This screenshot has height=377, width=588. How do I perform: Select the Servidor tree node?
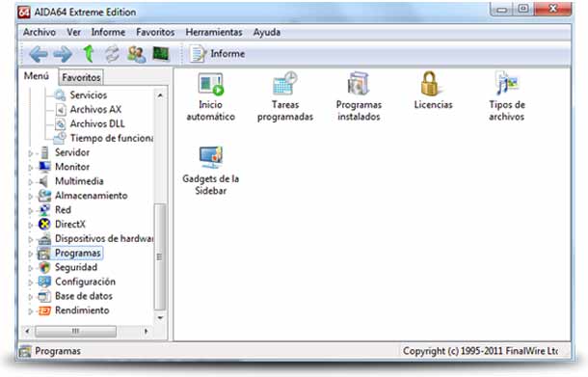pos(71,152)
